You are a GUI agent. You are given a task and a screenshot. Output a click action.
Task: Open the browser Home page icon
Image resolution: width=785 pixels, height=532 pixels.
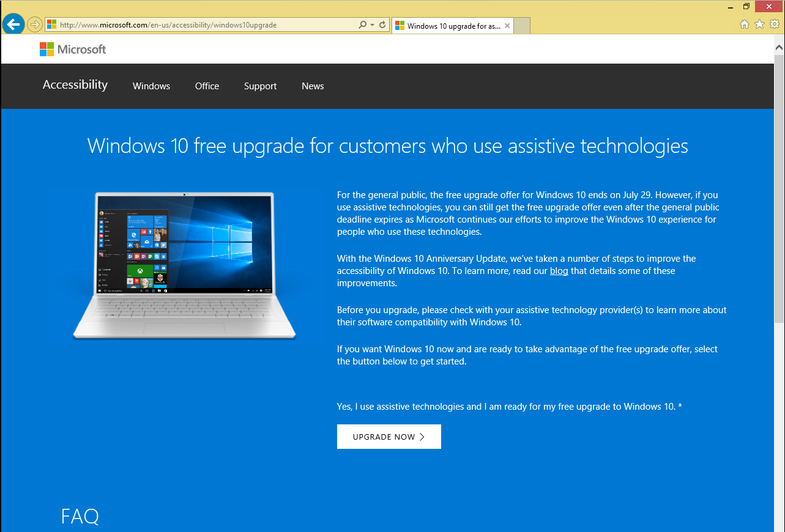click(744, 24)
